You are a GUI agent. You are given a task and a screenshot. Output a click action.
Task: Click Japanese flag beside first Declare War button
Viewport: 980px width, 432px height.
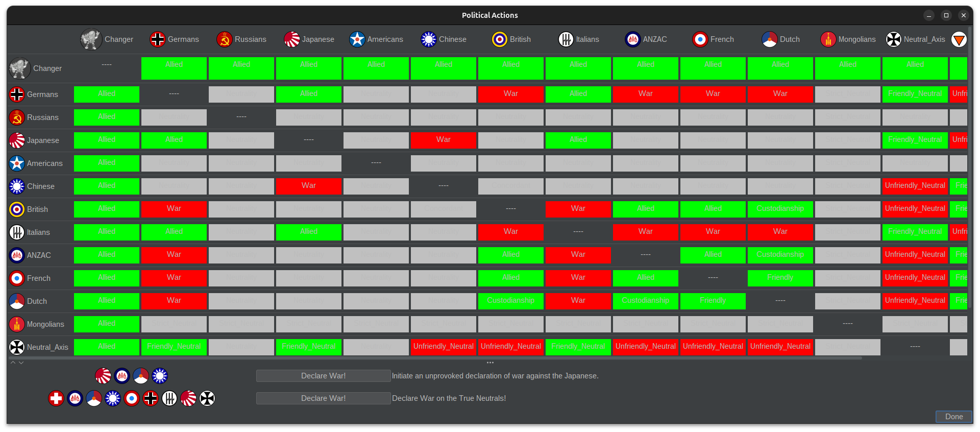tap(103, 376)
